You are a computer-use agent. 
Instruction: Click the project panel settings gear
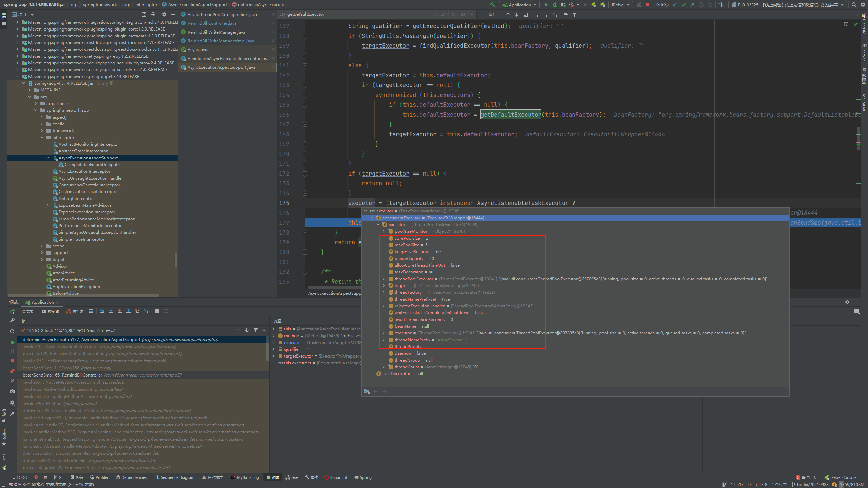click(x=164, y=14)
